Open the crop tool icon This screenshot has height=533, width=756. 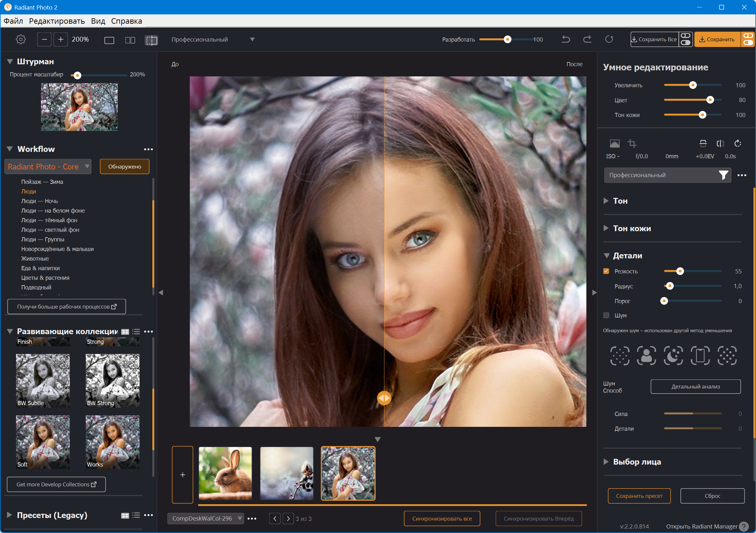(631, 144)
